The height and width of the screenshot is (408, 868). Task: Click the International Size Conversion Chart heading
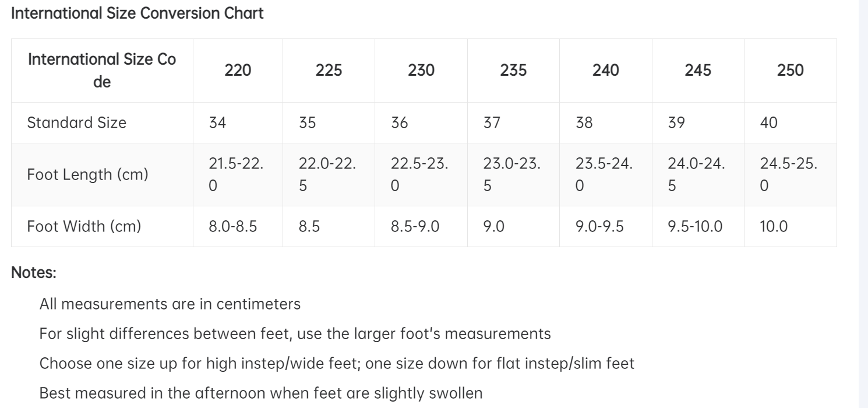pos(137,15)
